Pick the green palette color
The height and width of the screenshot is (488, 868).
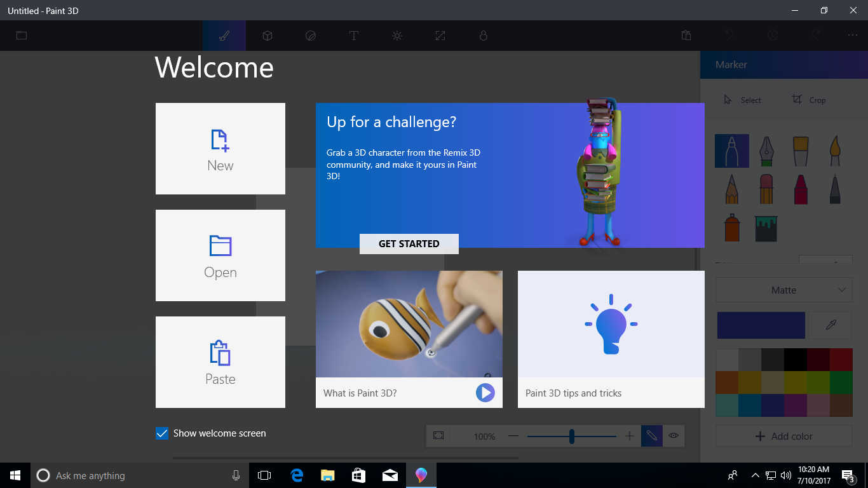pos(841,383)
